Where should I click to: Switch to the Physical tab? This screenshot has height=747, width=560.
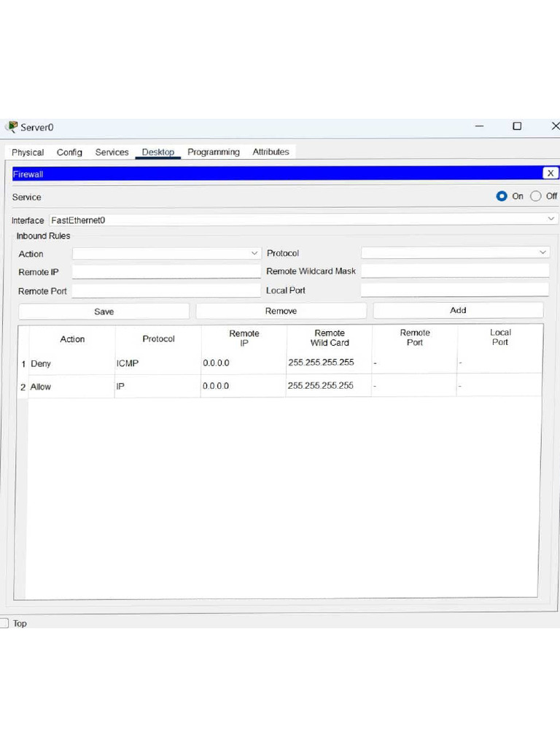(28, 152)
